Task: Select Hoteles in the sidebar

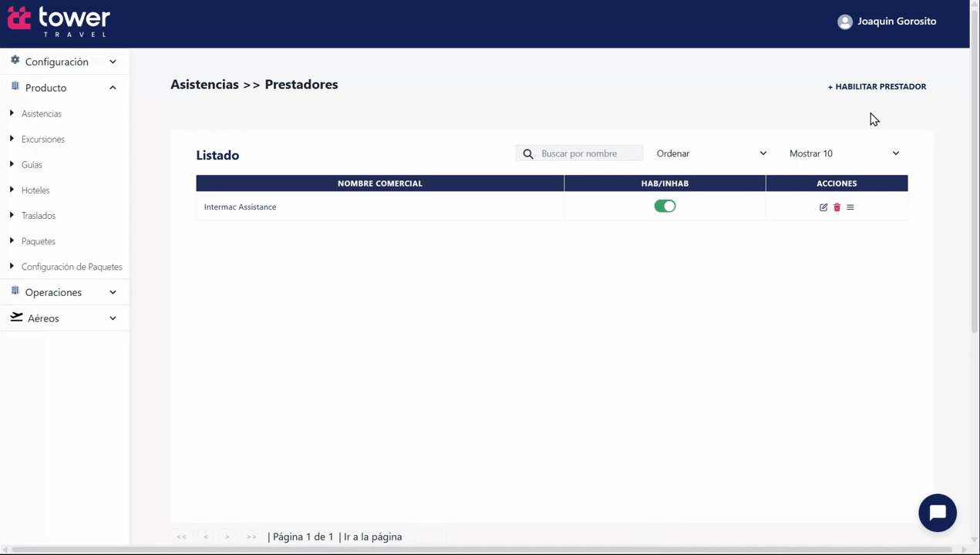Action: point(35,190)
